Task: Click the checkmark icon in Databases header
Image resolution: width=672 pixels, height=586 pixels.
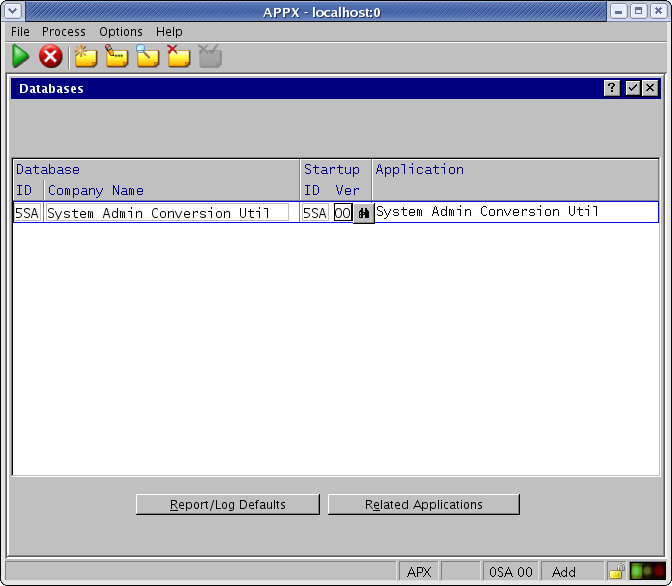Action: [632, 88]
